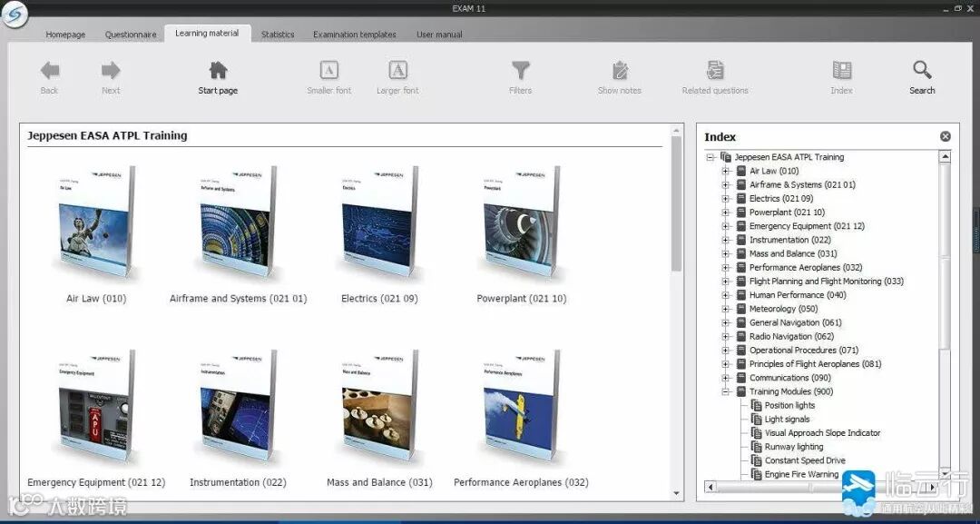Screen dimensions: 980x524
Task: Expand the Operational Procedures (071) node
Action: [726, 351]
